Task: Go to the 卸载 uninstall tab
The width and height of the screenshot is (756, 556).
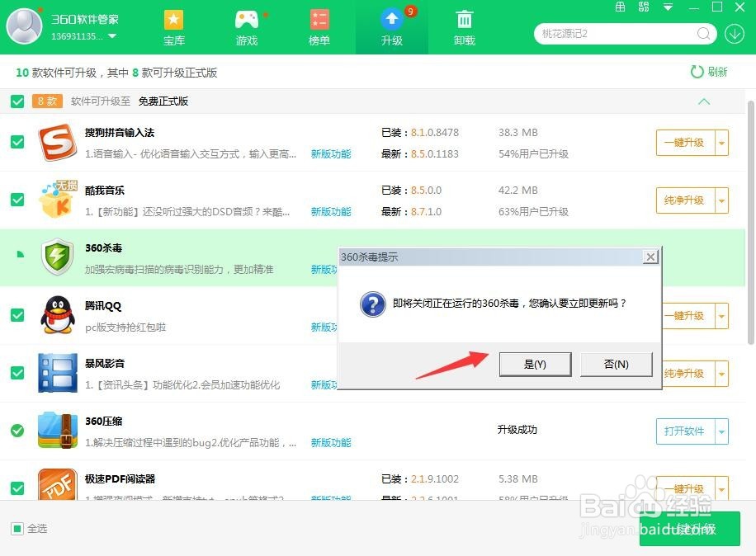Action: pyautogui.click(x=465, y=28)
